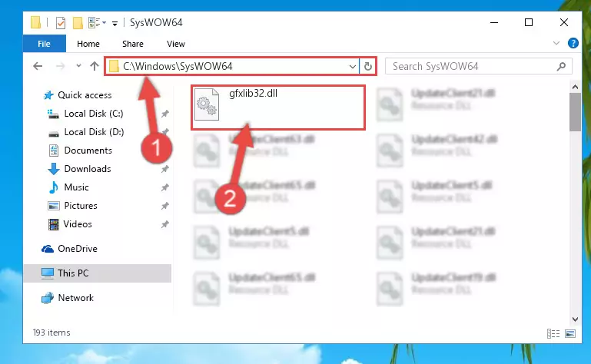
Task: Open the explorer Help icon
Action: point(573,43)
